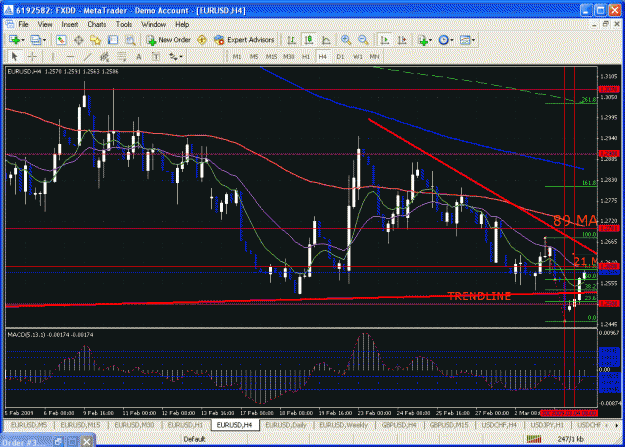Select the Text Label 'T' tool
The width and height of the screenshot is (625, 447).
(156, 57)
